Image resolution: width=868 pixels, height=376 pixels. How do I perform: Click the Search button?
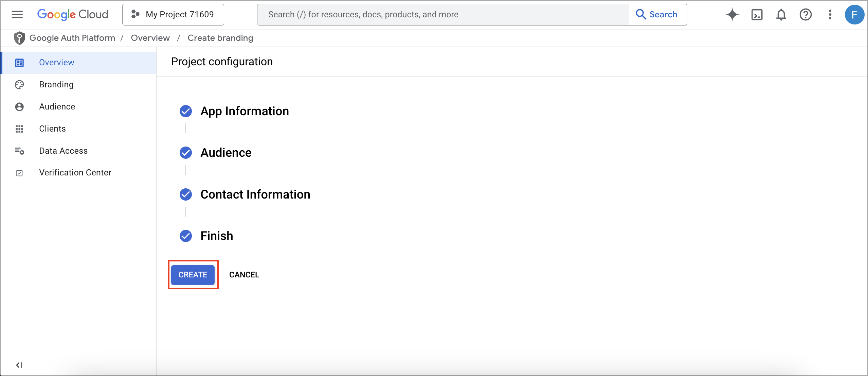point(658,15)
